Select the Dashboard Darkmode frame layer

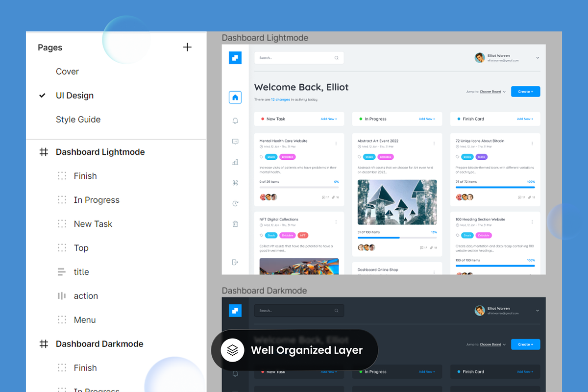99,344
